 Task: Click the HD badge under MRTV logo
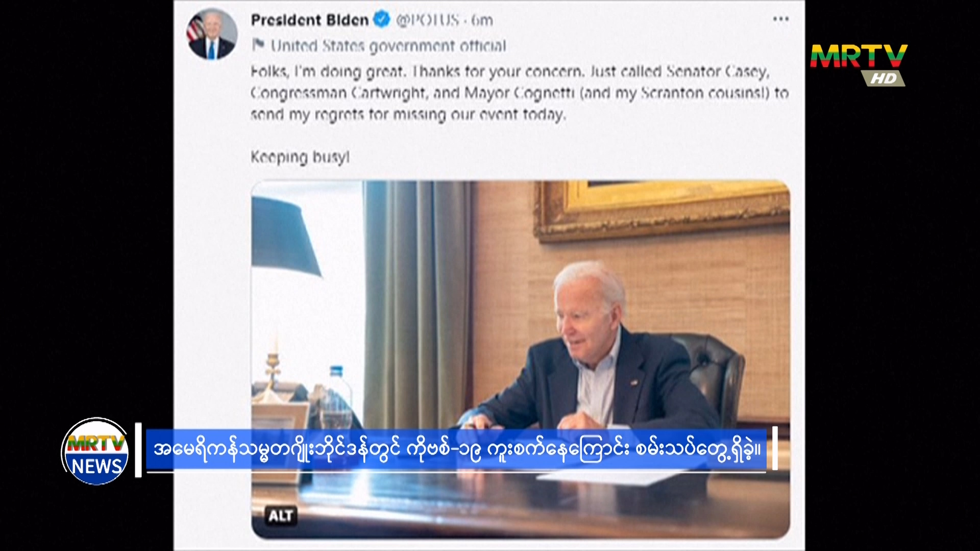pos(884,78)
